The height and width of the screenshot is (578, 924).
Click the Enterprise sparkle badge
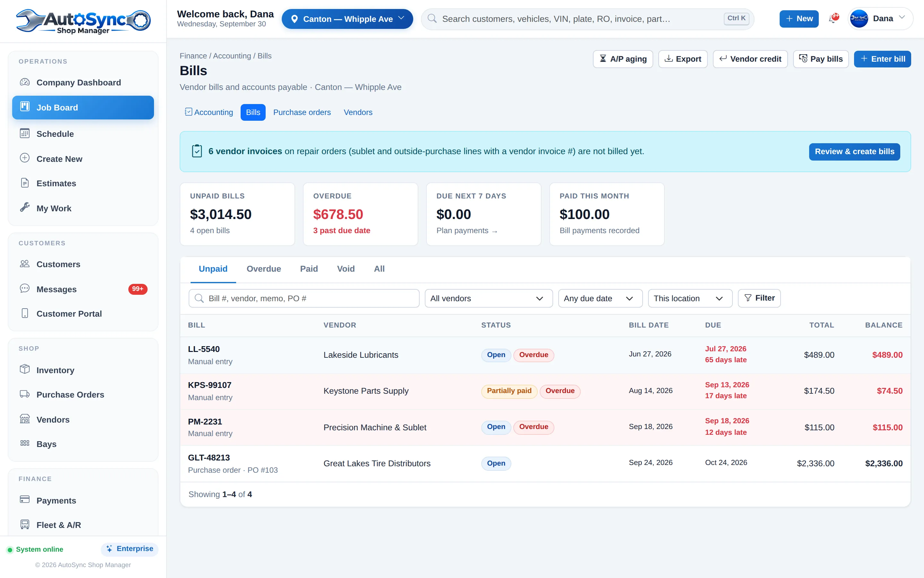(129, 549)
